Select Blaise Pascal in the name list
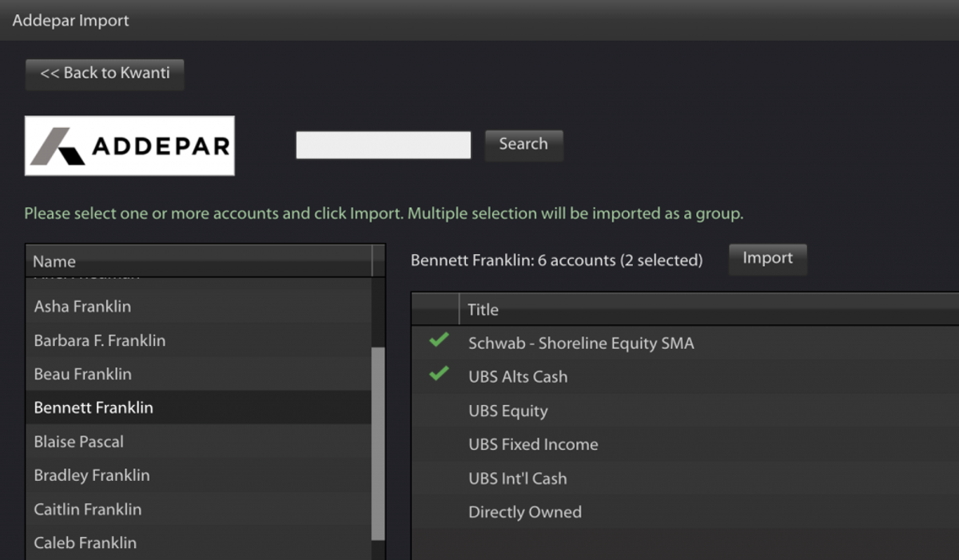This screenshot has width=959, height=560. (x=199, y=441)
